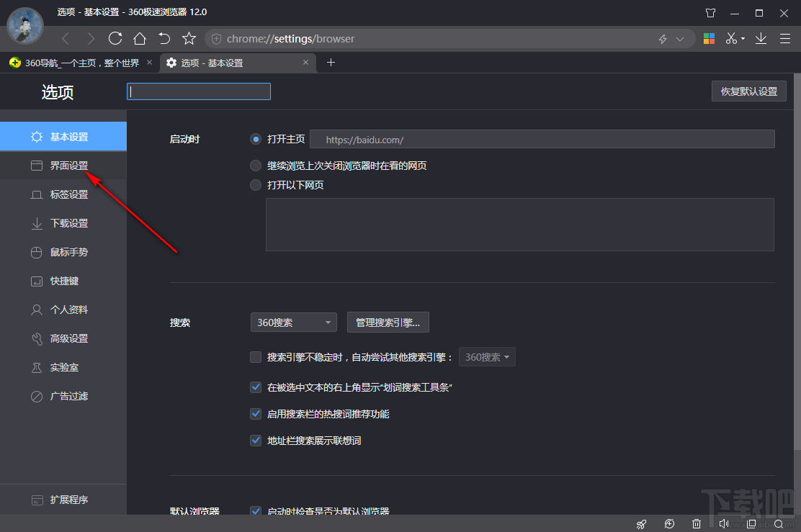Open 实验室 in the sidebar

[63, 368]
